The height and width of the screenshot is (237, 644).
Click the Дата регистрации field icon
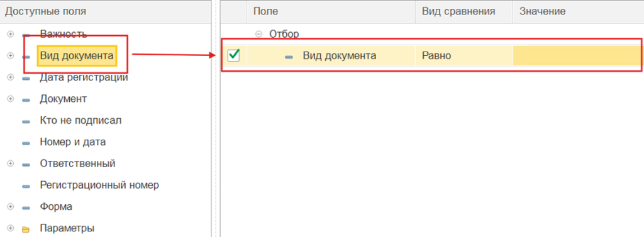[x=26, y=78]
